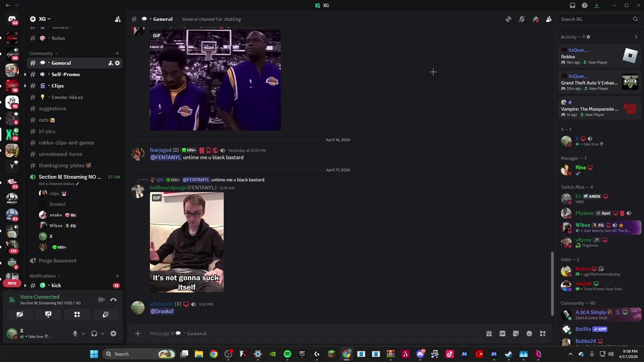Open ItzQuan Roblox activity card

tap(600, 56)
